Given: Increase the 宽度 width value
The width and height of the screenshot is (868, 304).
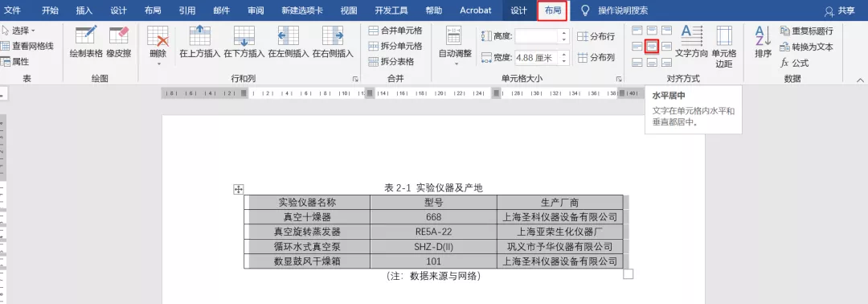Looking at the screenshot, I should (x=564, y=54).
